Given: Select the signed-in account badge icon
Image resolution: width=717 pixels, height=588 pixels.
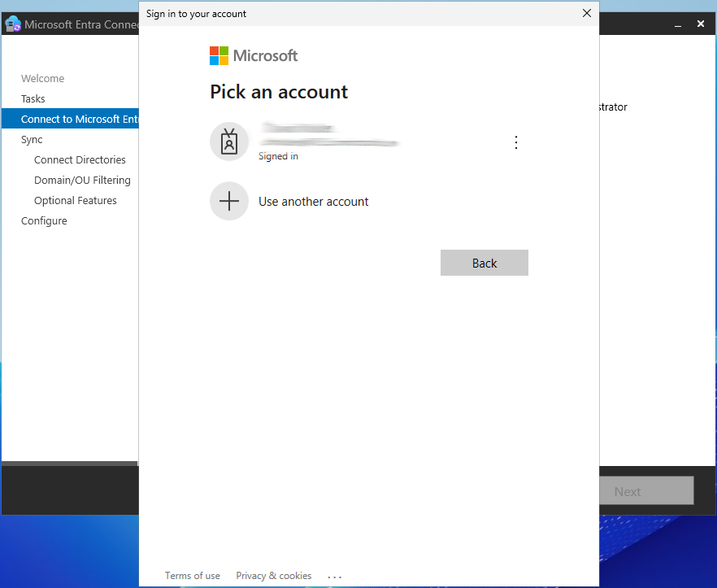Looking at the screenshot, I should point(229,142).
